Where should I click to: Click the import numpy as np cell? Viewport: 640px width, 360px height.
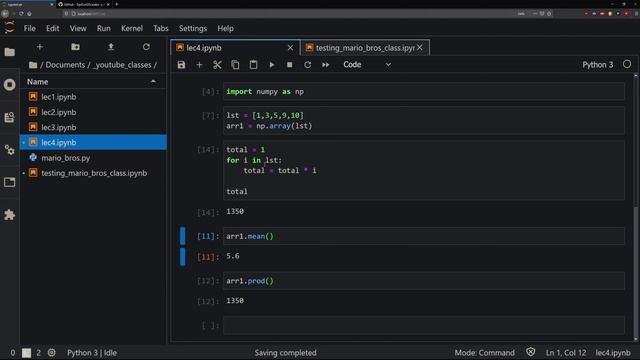coord(424,91)
